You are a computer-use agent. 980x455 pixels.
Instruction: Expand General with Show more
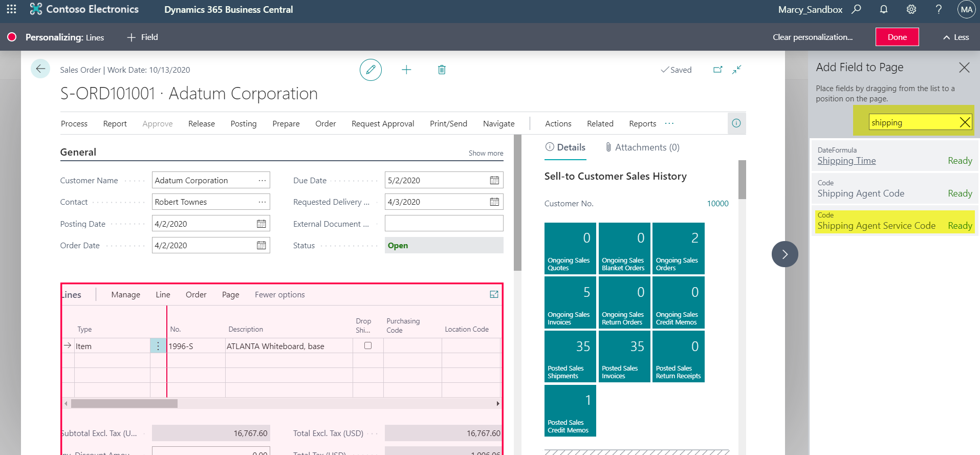click(x=486, y=153)
